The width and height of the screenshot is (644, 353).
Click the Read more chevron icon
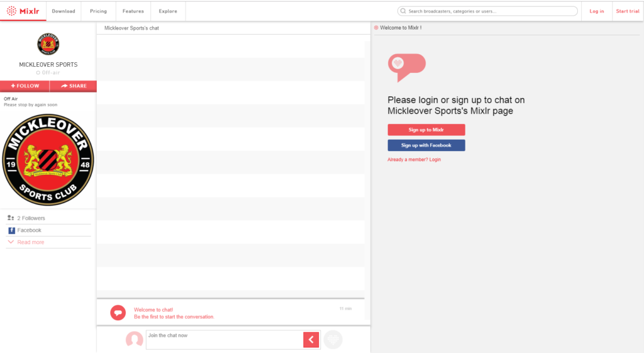point(11,242)
